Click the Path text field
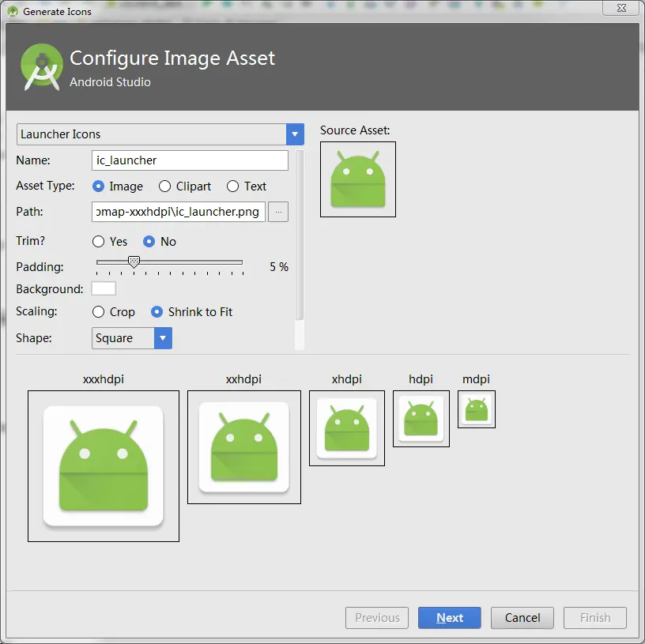This screenshot has height=644, width=645. [x=178, y=212]
